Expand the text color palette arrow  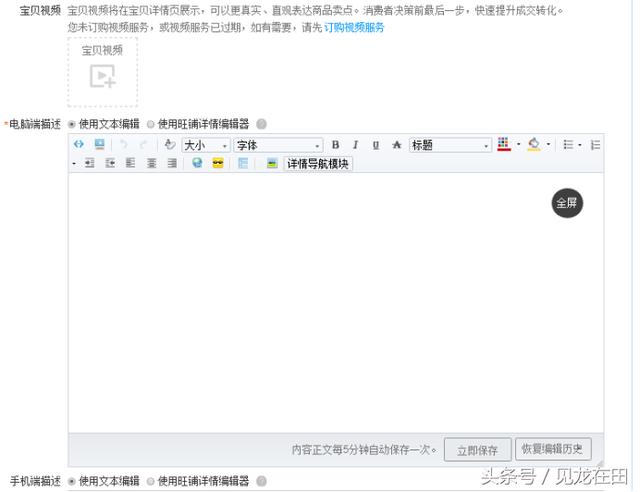point(518,144)
